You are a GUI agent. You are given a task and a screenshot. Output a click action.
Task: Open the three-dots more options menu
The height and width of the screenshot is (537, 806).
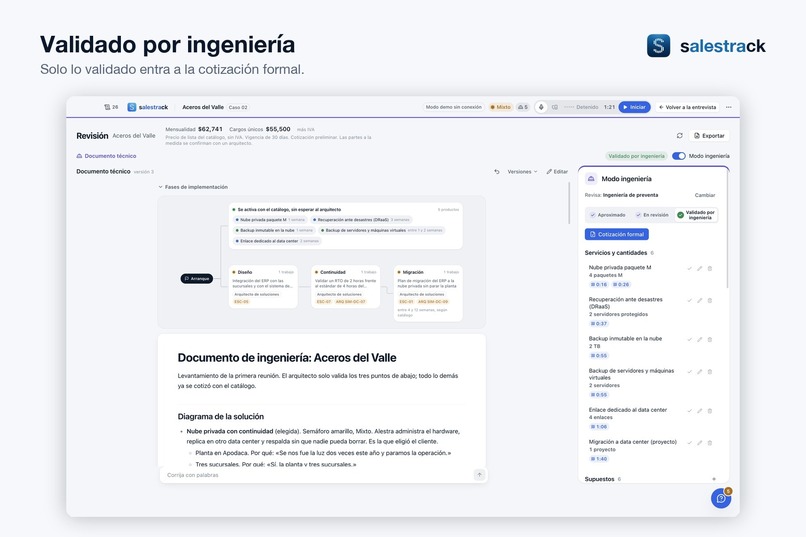(x=728, y=107)
